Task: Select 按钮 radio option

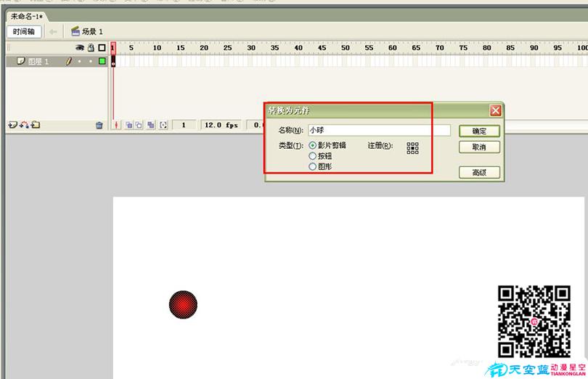Action: click(x=312, y=155)
